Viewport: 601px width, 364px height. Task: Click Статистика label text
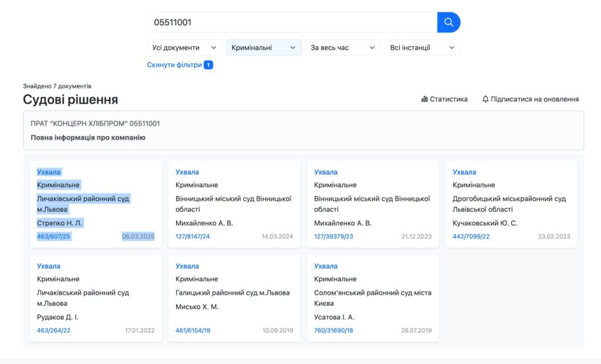[x=449, y=99]
